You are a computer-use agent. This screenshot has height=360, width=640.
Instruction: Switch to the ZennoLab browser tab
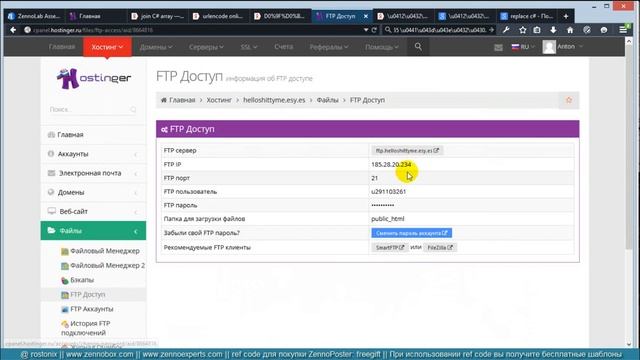tap(34, 16)
